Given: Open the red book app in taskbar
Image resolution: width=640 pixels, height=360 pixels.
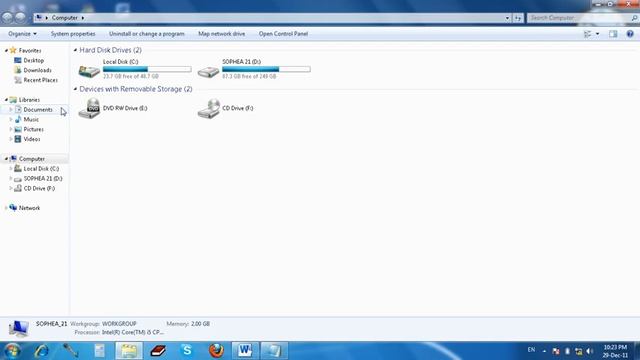Looking at the screenshot, I should [158, 350].
